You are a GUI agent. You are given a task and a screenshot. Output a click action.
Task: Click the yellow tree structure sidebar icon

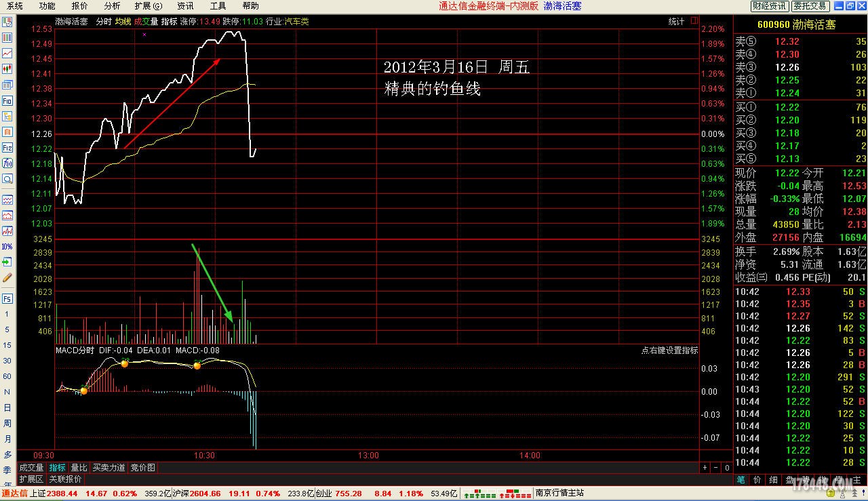click(7, 116)
